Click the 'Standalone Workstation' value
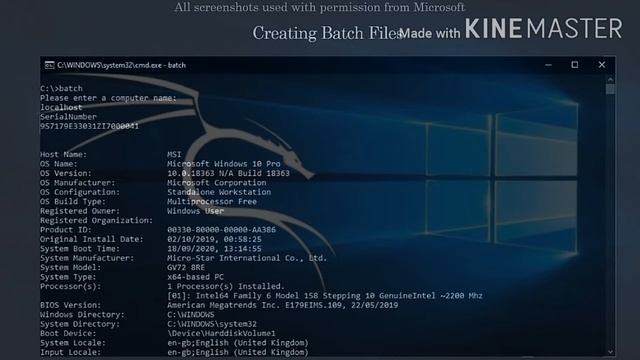This screenshot has height=360, width=640. point(219,192)
